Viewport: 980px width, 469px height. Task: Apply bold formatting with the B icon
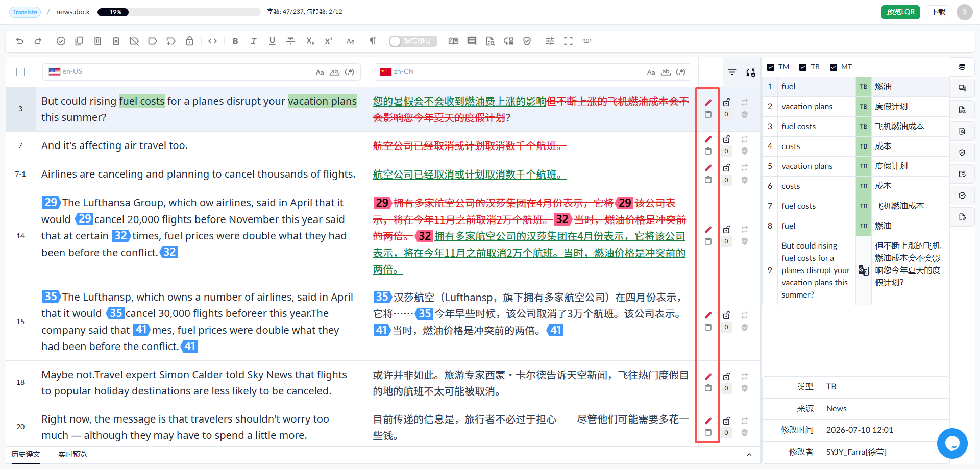[x=235, y=41]
